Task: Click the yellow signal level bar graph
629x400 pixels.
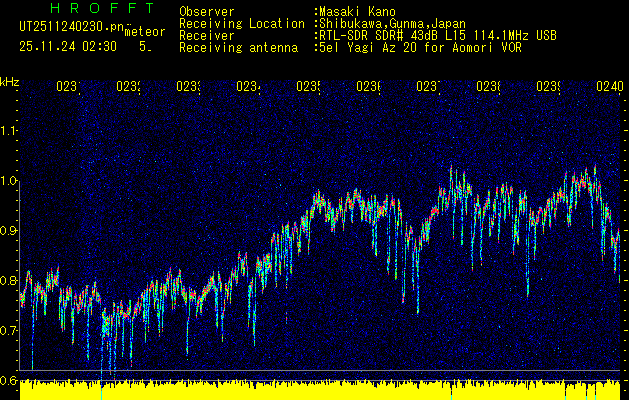Action: pyautogui.click(x=320, y=390)
